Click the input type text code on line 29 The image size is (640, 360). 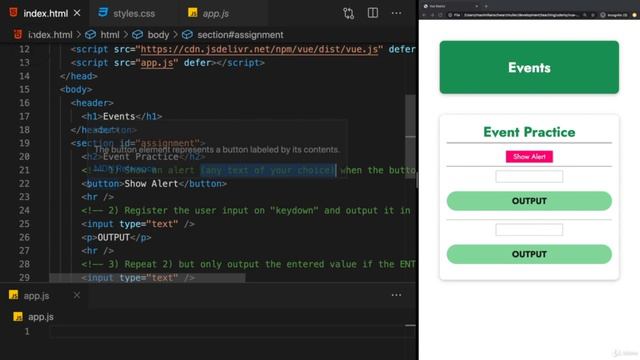pyautogui.click(x=138, y=278)
